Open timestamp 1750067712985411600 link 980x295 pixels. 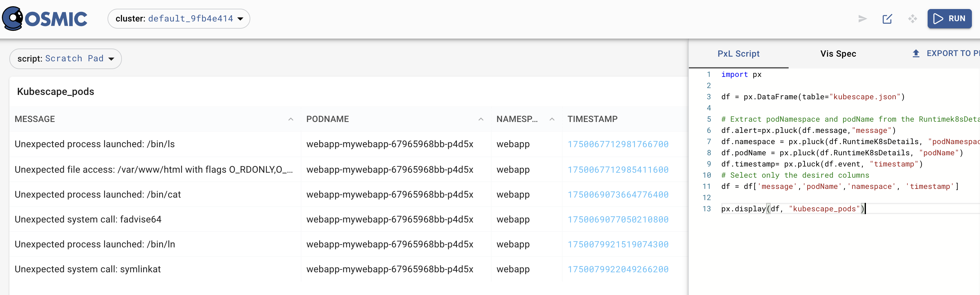coord(618,170)
